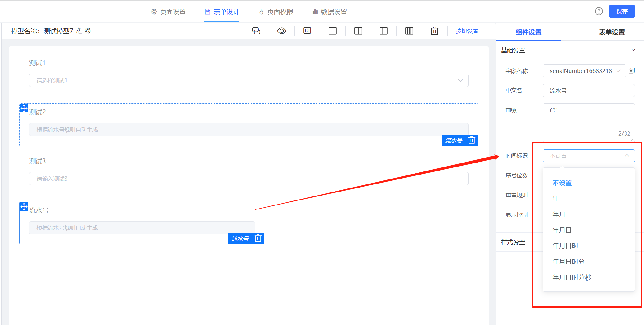The width and height of the screenshot is (644, 325).
Task: Select the two-column layout icon
Action: click(358, 31)
